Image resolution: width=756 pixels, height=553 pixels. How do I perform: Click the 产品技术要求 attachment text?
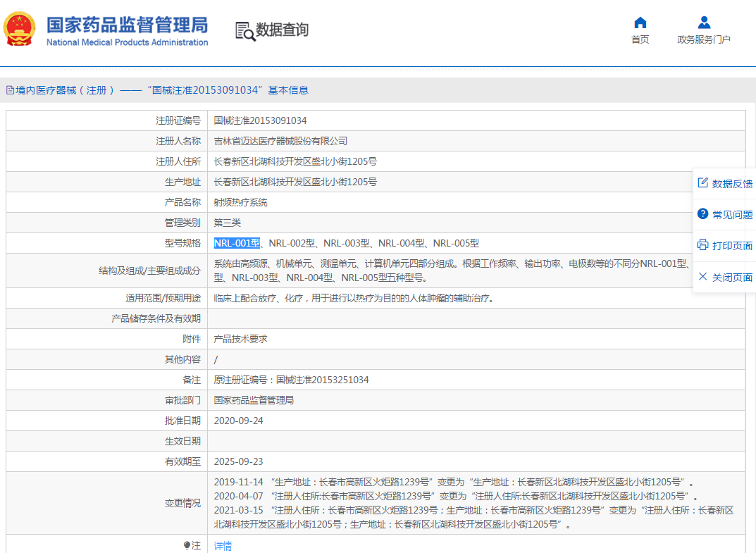[240, 339]
